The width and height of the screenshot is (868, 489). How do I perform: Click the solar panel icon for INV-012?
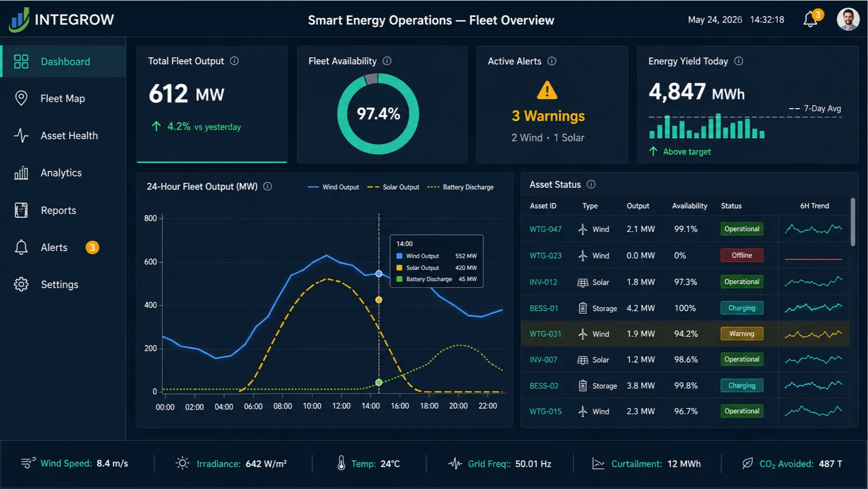point(583,282)
